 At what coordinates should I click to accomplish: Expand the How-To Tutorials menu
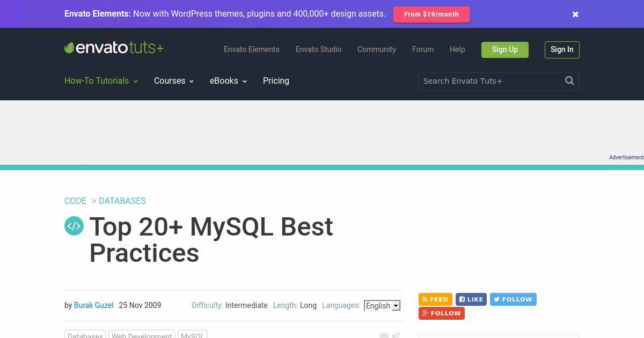coord(101,81)
